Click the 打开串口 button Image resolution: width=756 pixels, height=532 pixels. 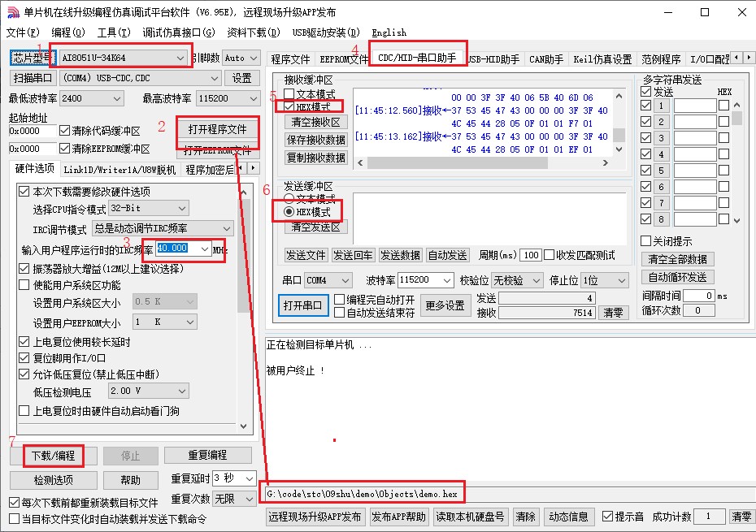click(x=302, y=305)
